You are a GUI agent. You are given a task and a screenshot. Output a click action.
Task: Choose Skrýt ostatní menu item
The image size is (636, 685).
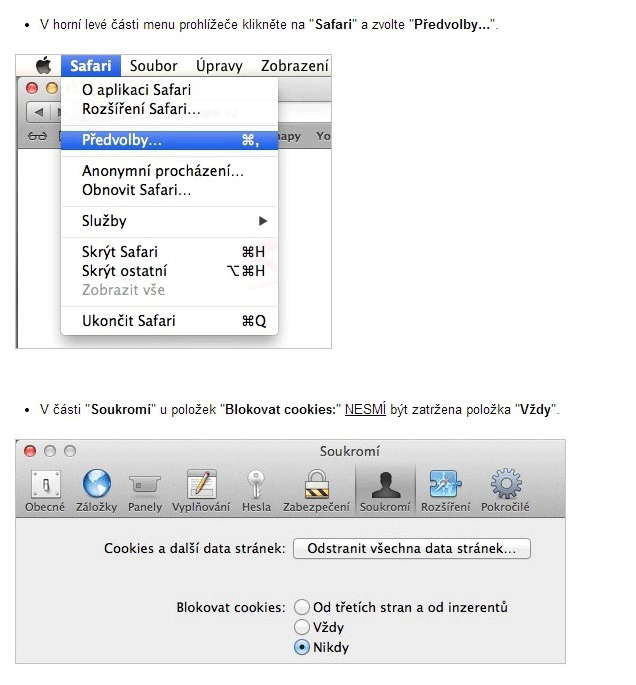click(x=169, y=271)
